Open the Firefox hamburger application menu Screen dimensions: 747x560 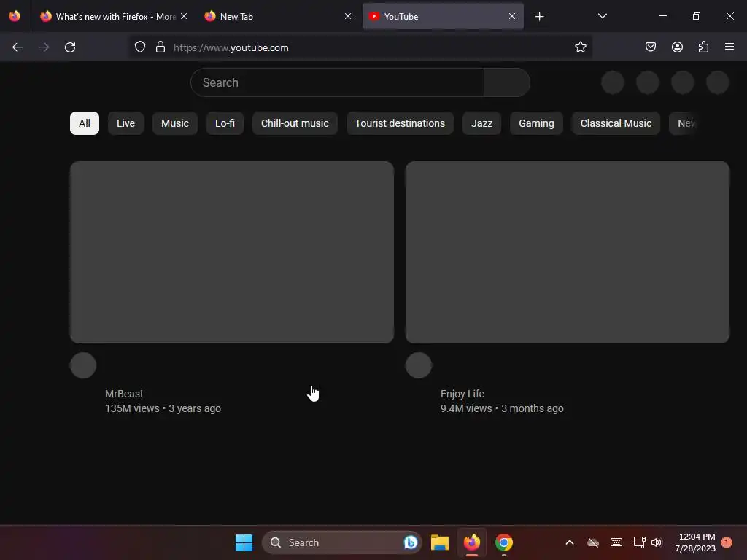[729, 47]
